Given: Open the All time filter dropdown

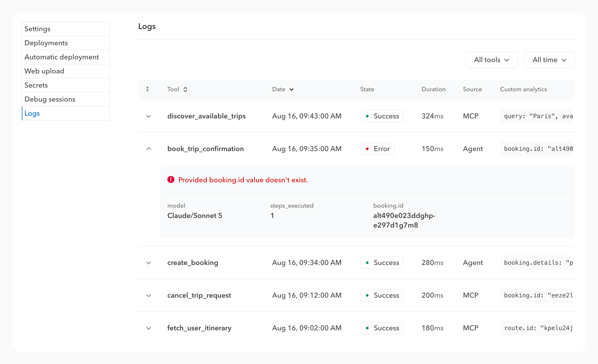Looking at the screenshot, I should [549, 60].
